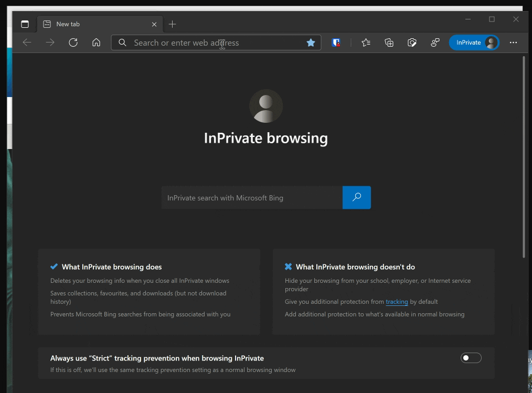Click the Refresh page icon
The width and height of the screenshot is (532, 393).
(73, 43)
